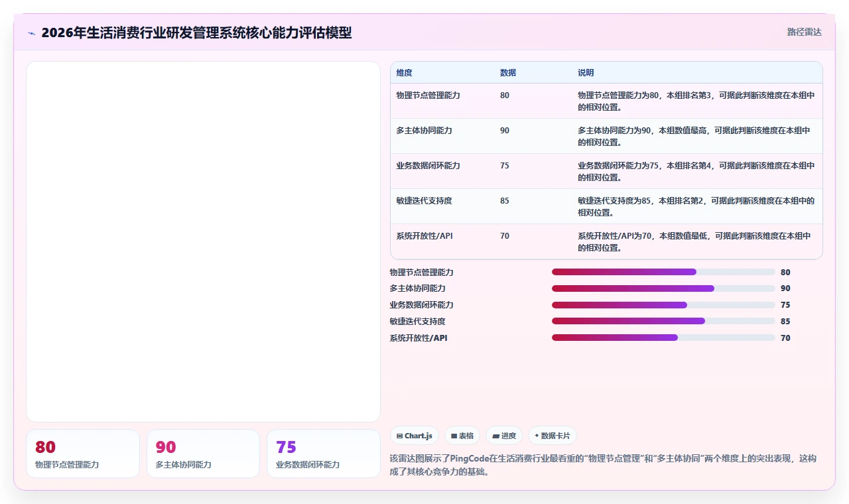849x504 pixels.
Task: Click the 数据 column header
Action: [x=508, y=73]
